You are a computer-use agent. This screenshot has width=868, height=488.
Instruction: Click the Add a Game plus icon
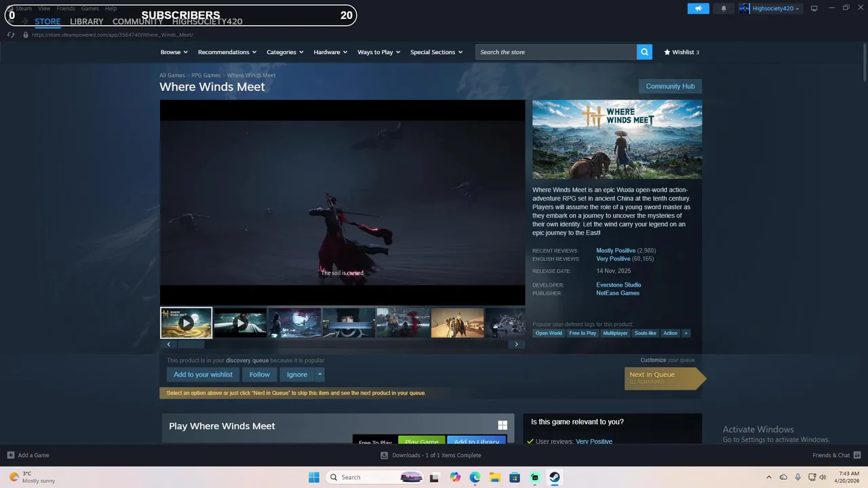[11, 455]
